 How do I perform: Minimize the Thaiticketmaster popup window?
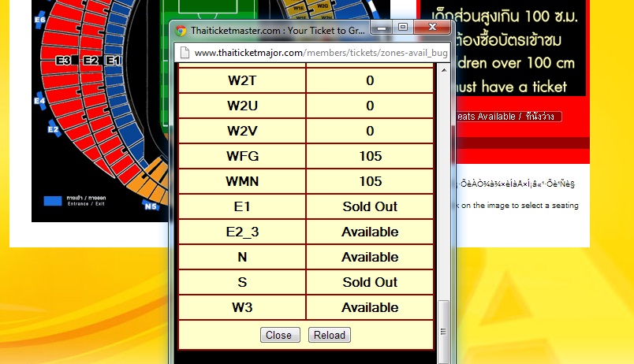pyautogui.click(x=382, y=28)
